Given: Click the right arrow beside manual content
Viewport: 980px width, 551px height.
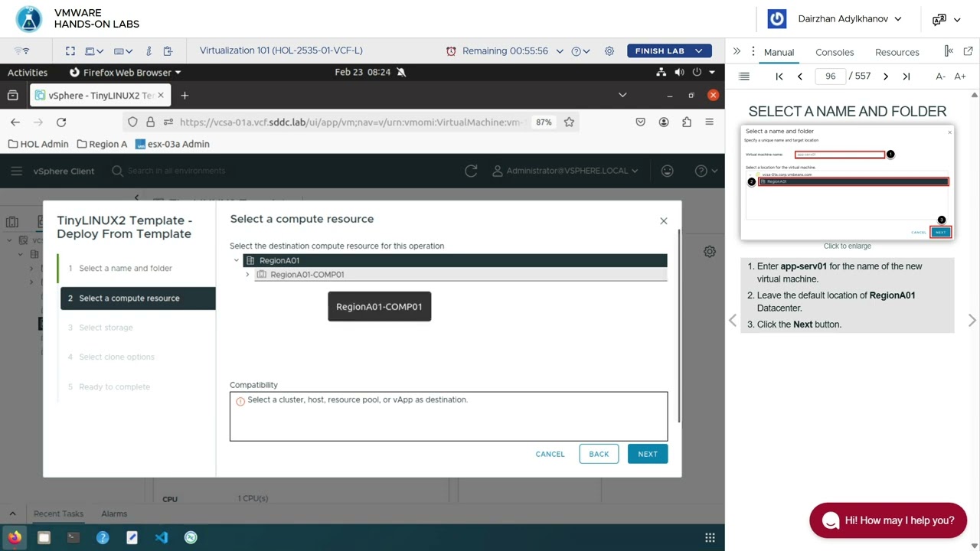Looking at the screenshot, I should pyautogui.click(x=972, y=321).
